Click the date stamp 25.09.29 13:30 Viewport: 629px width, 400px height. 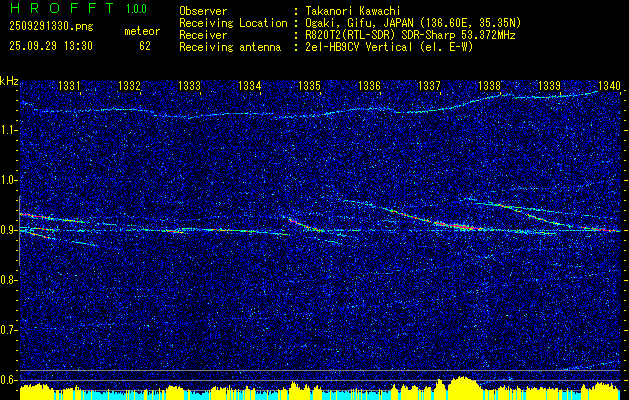51,46
